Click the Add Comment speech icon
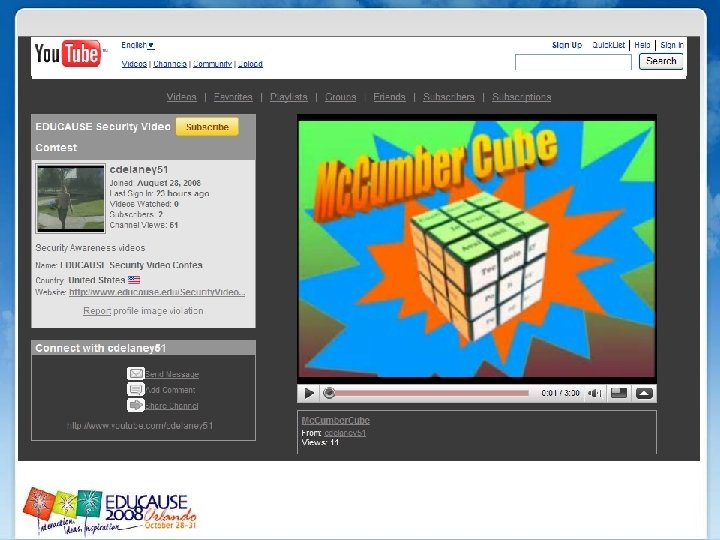 (135, 389)
